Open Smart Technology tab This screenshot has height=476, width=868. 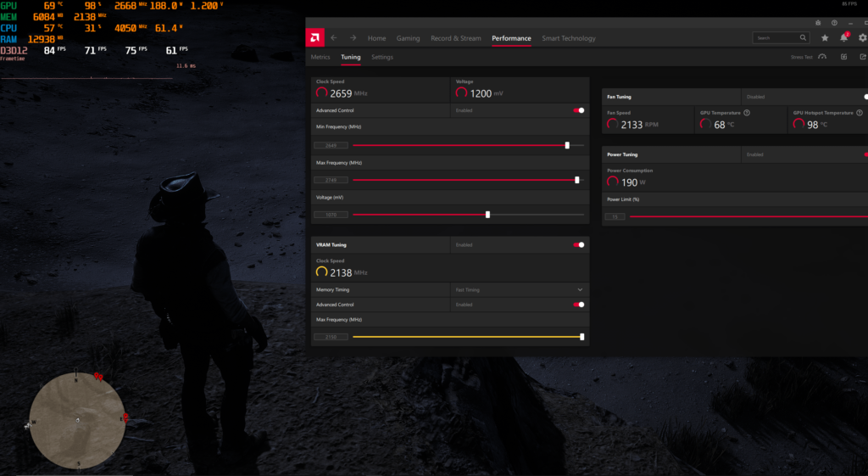click(569, 38)
